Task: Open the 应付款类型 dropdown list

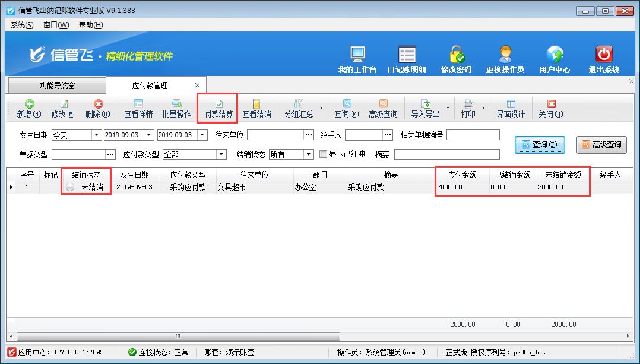Action: 221,154
